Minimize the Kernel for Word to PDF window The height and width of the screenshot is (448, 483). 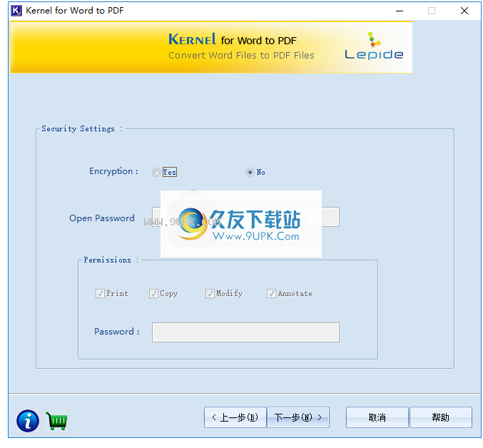pyautogui.click(x=400, y=11)
